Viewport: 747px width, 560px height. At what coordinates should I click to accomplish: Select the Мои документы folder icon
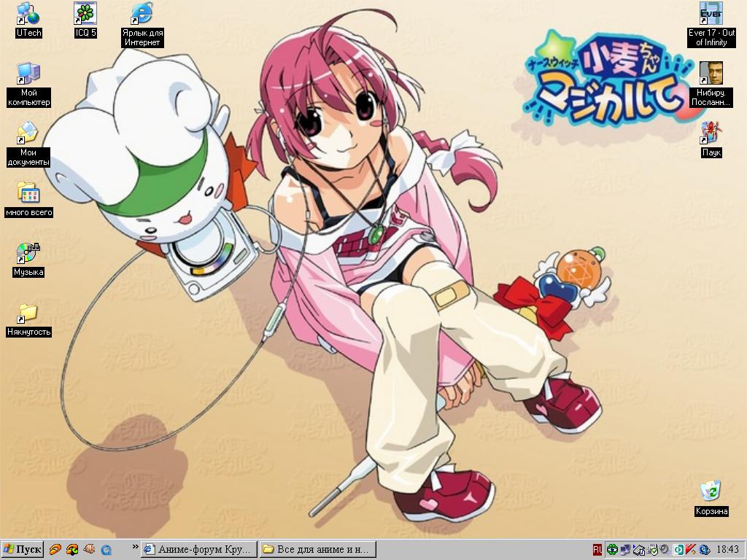click(28, 145)
